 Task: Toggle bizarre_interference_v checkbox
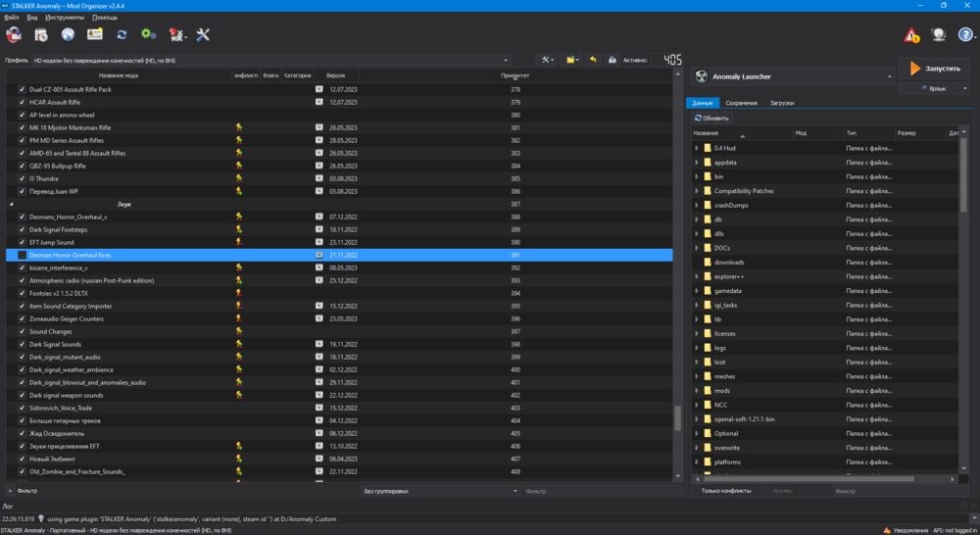(23, 267)
